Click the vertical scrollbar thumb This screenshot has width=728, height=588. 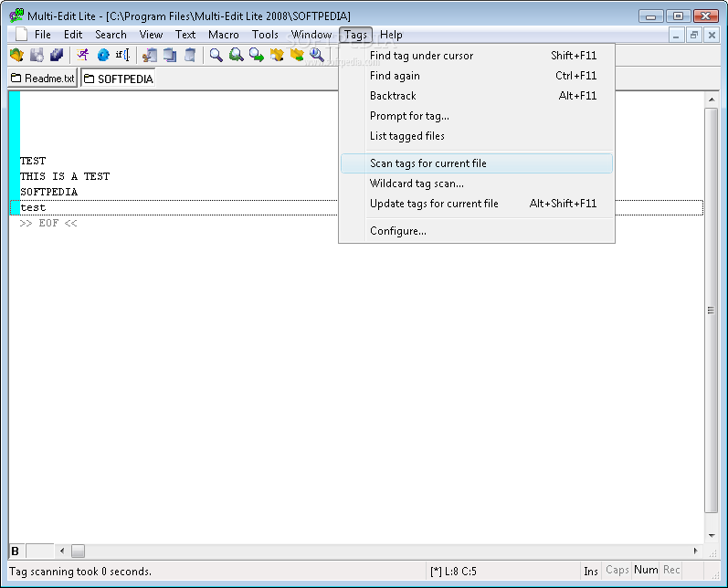pos(712,310)
